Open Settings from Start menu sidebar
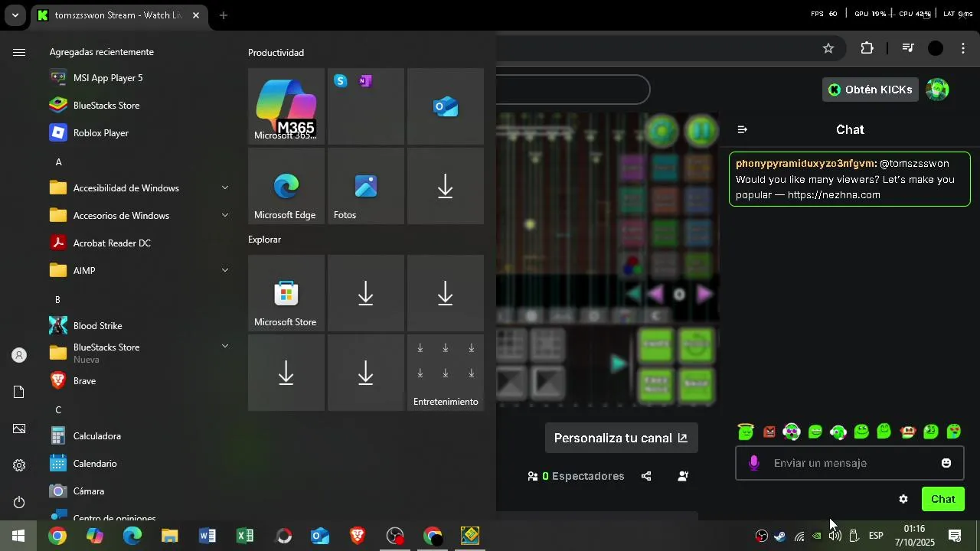 click(x=19, y=465)
